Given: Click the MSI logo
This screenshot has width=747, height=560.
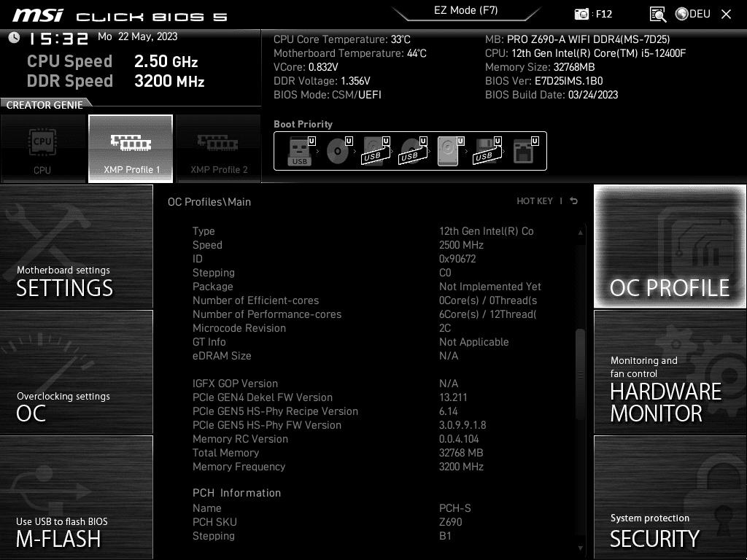Looking at the screenshot, I should (38, 15).
